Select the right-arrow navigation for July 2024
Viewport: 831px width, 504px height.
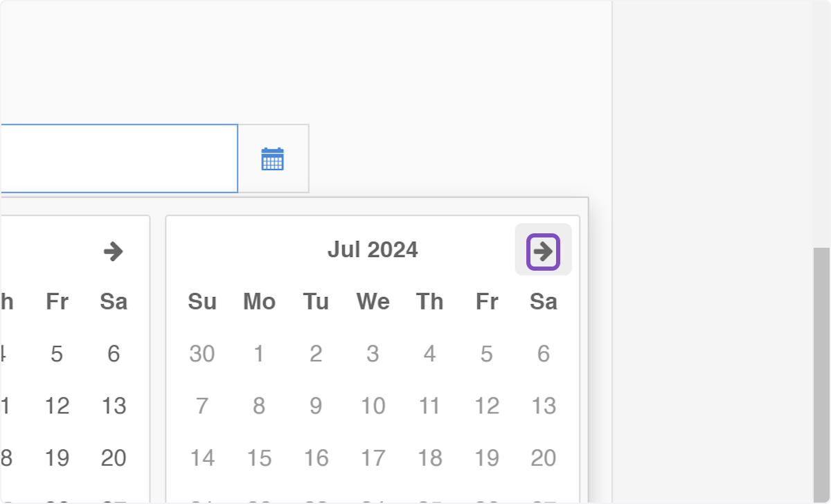coord(543,252)
